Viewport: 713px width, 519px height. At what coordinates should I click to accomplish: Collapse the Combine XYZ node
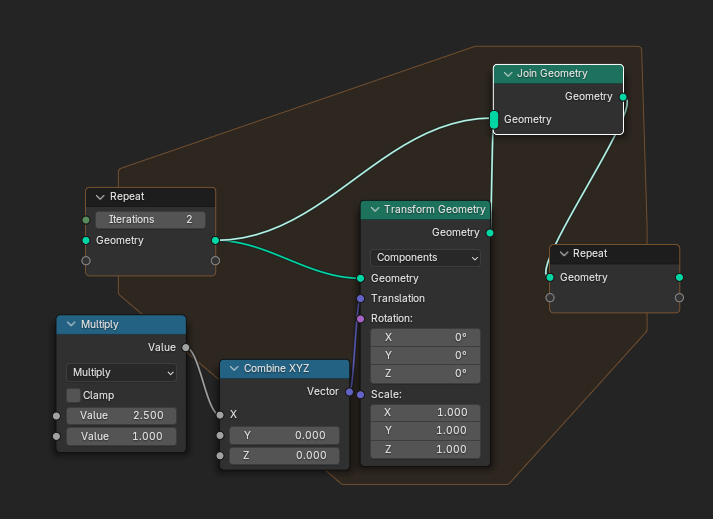234,368
